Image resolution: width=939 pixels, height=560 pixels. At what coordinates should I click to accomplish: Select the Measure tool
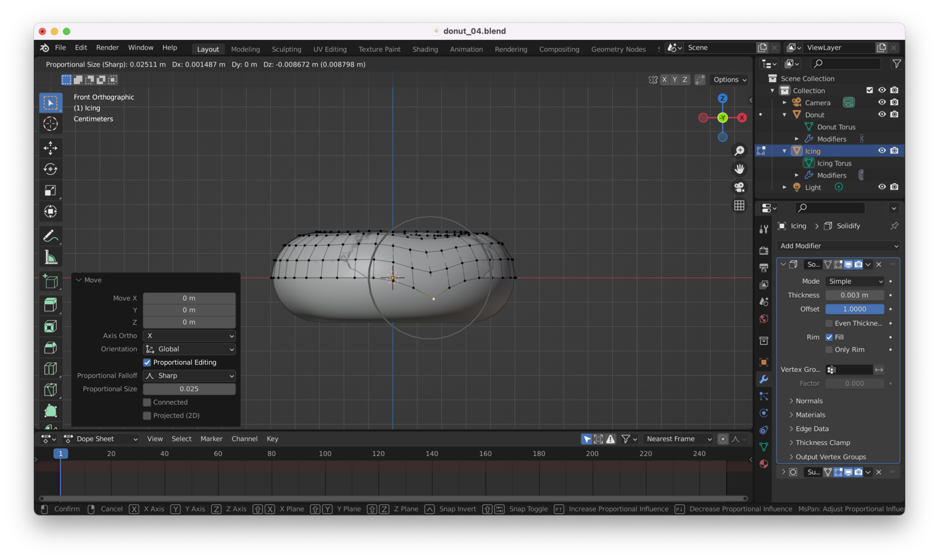pos(51,258)
